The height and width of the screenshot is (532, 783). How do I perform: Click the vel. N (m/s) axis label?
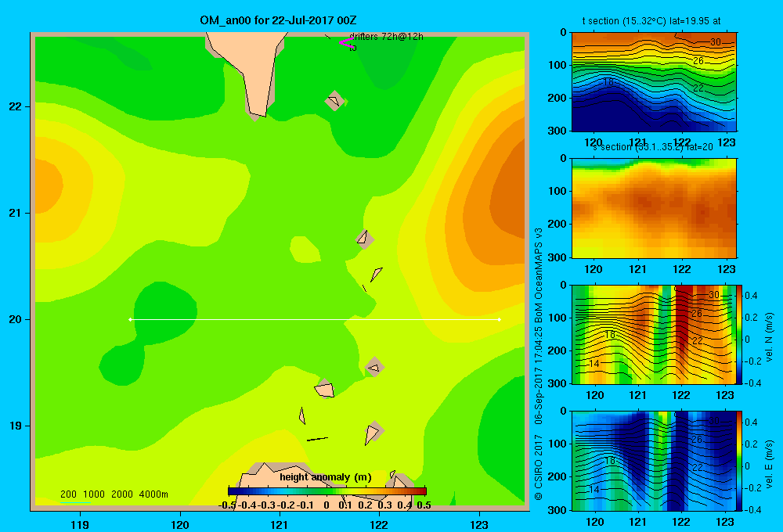[x=769, y=337]
